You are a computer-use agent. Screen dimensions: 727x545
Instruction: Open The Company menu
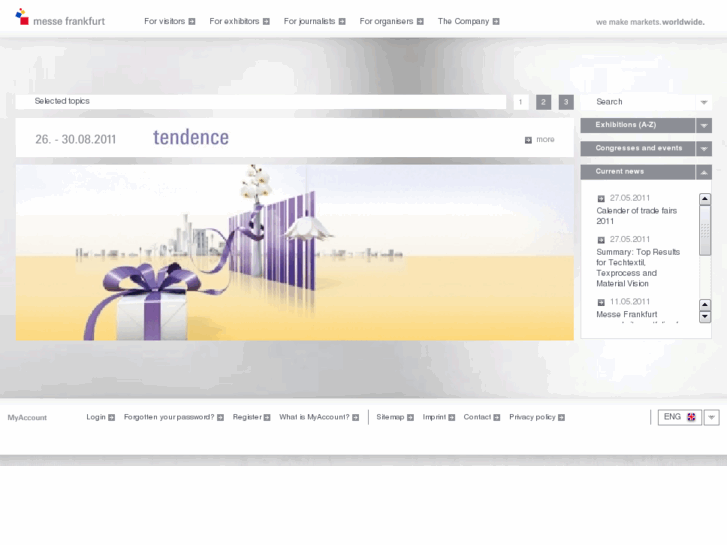463,21
